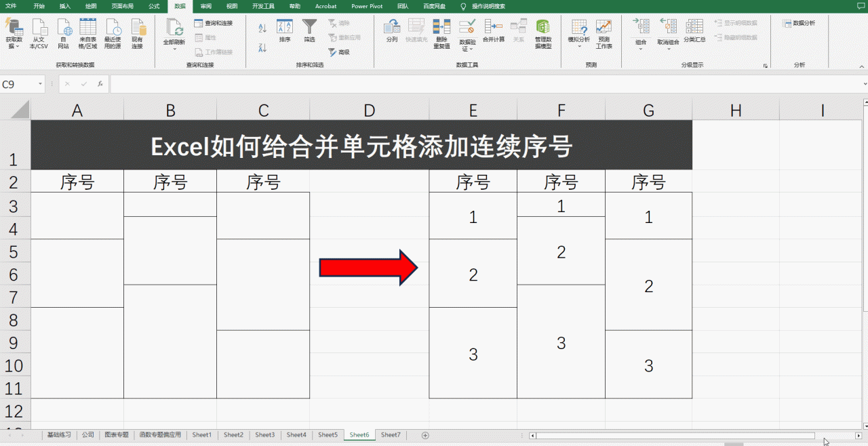Select column D header
Screen dimensions: 868x446
[x=369, y=110]
